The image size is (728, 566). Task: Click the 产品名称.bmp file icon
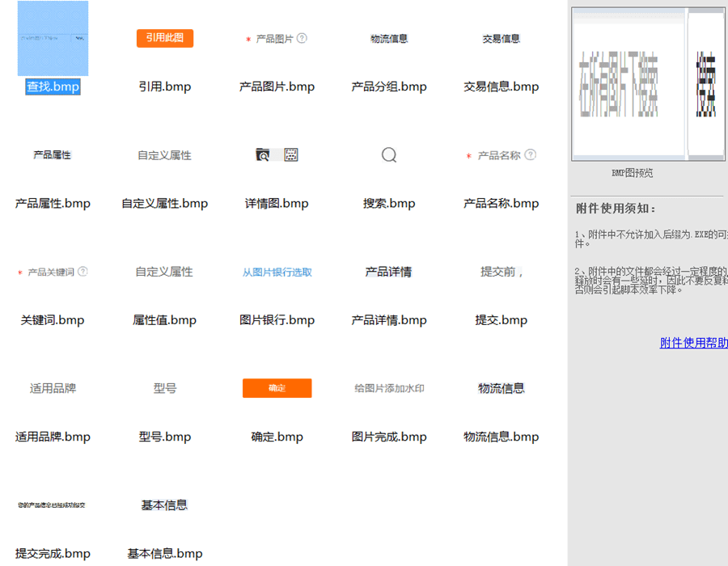tap(501, 155)
